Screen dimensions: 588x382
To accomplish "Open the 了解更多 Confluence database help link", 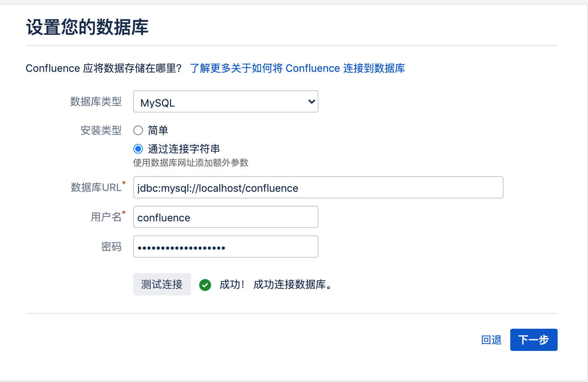I will [297, 68].
